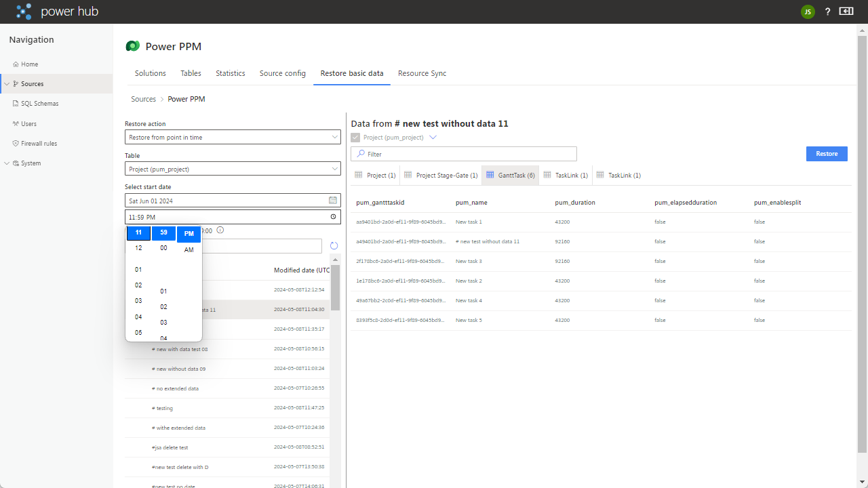
Task: Choose hour 12 in the time picker
Action: coord(138,248)
